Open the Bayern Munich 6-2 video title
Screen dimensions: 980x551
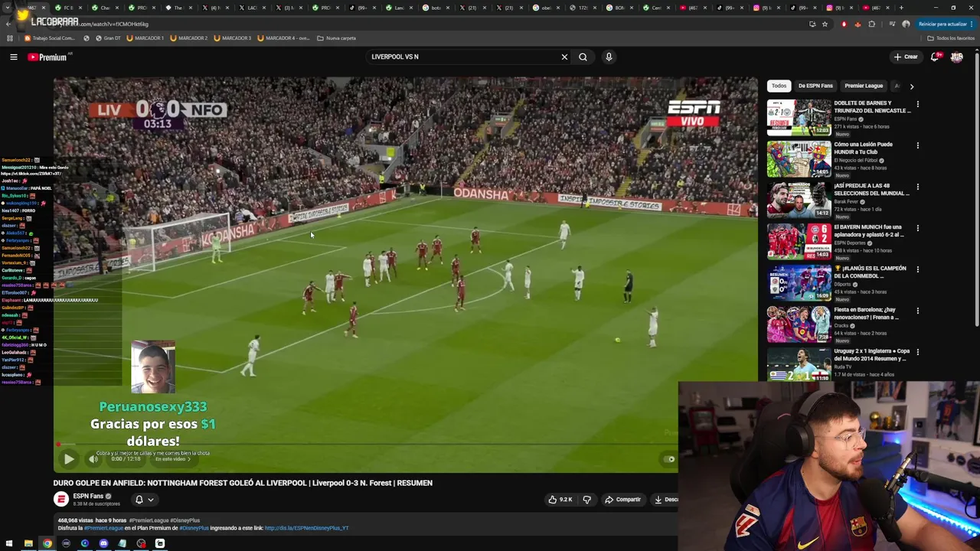870,230
